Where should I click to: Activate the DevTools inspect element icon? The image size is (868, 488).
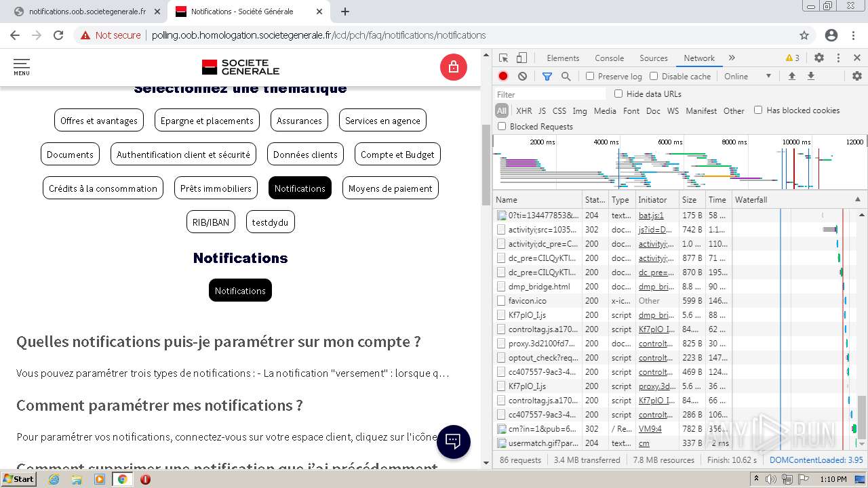point(503,58)
